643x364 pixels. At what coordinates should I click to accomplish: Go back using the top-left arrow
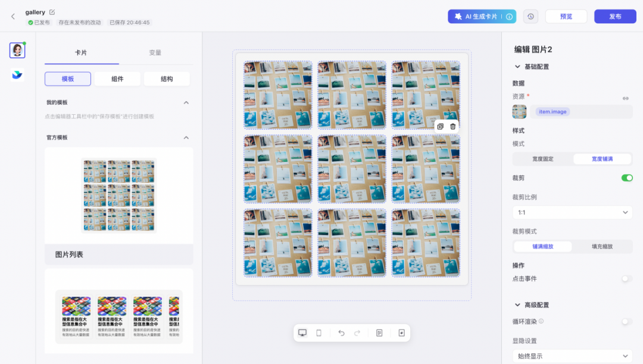tap(13, 17)
